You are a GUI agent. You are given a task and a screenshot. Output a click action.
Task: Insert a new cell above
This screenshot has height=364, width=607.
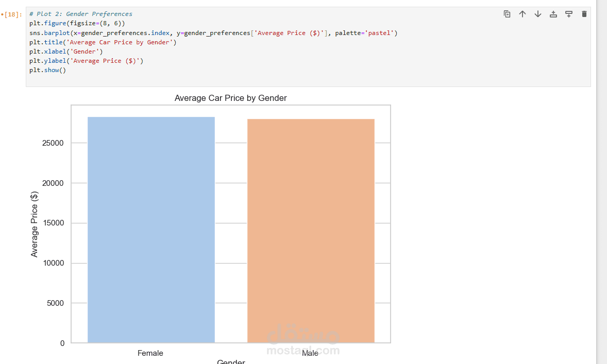point(553,14)
